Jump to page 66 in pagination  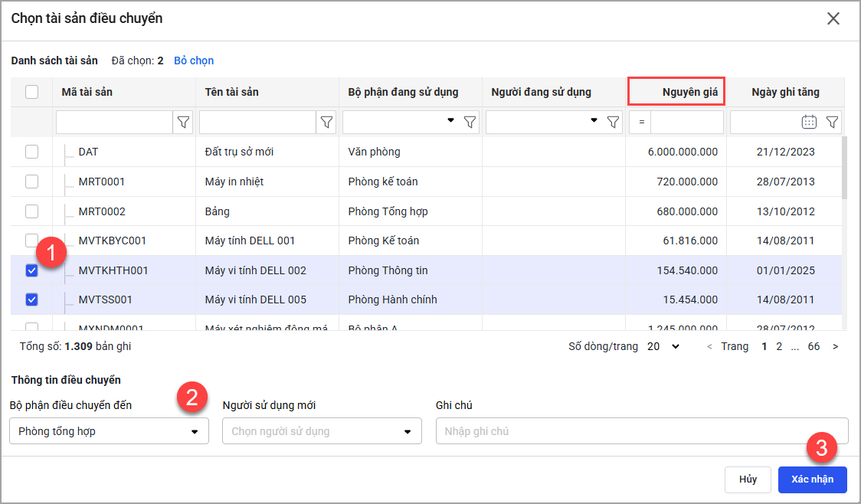point(814,347)
